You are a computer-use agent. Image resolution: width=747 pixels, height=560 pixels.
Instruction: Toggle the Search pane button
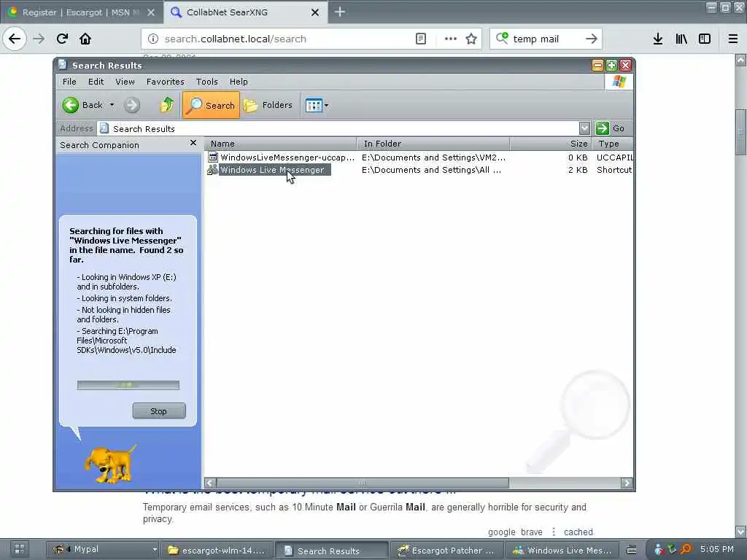coord(211,105)
